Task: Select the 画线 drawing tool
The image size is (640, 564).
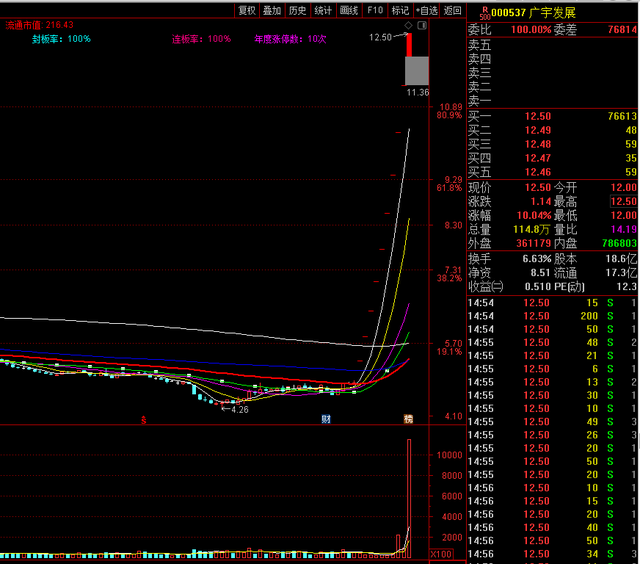Action: click(x=349, y=11)
